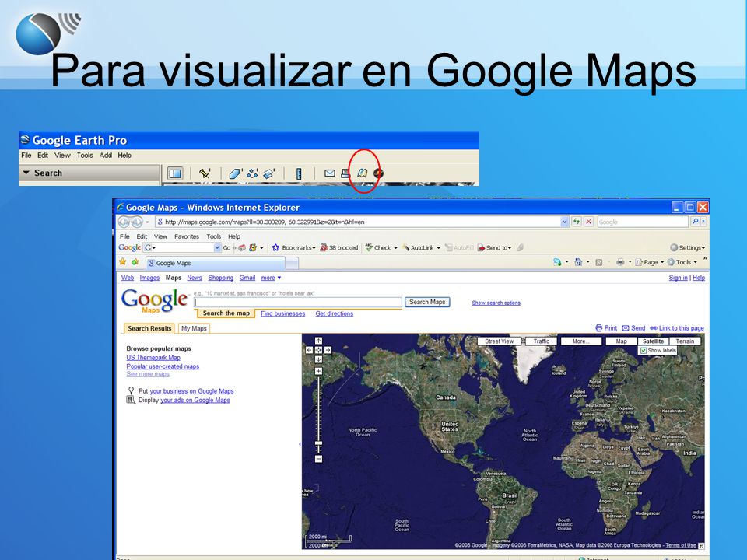Open the US Themepark Map link
Screen dimensions: 747x560
point(153,357)
